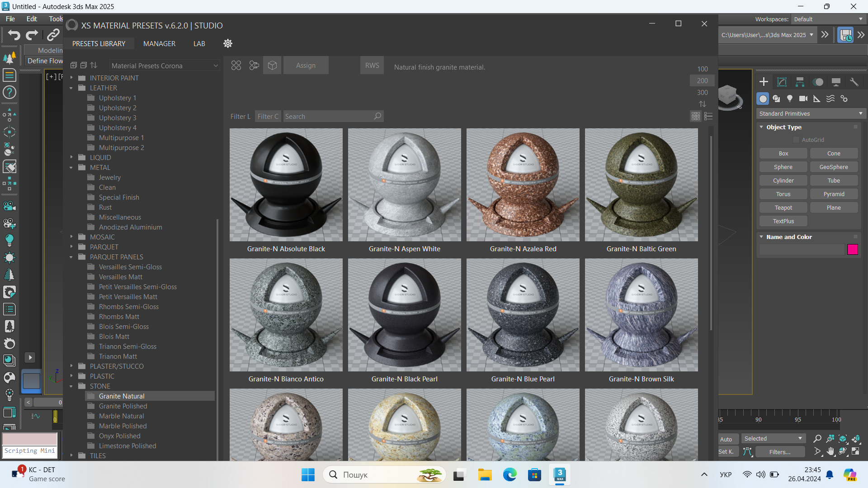
Task: Enable the AutoGrid checkbox
Action: 796,140
